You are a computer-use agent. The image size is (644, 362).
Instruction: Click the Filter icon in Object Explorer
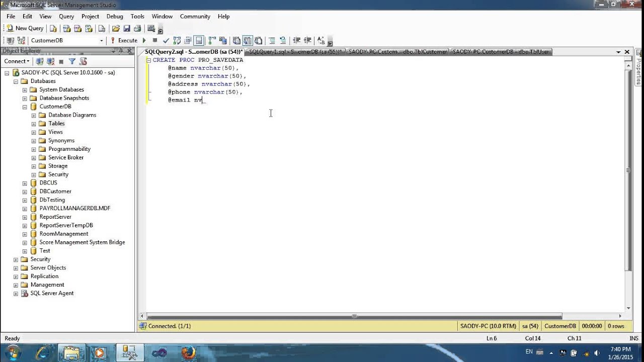[x=72, y=61]
